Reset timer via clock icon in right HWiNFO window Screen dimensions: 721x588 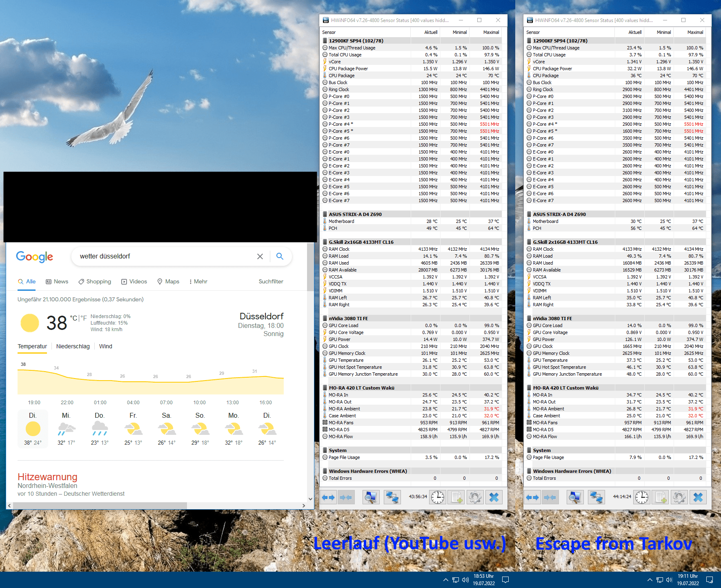(642, 497)
